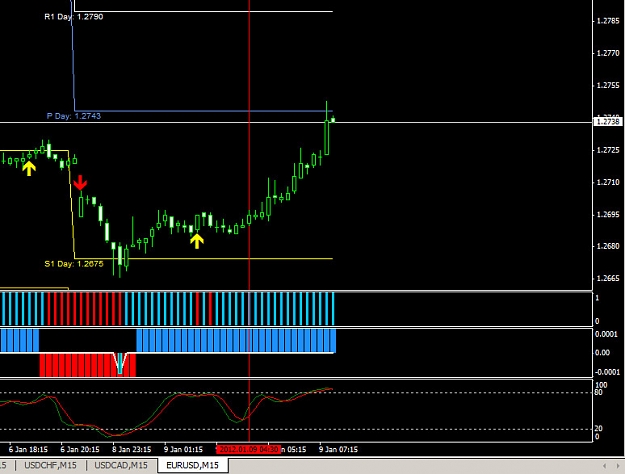Click the -0.0001 histogram scale label

point(607,372)
